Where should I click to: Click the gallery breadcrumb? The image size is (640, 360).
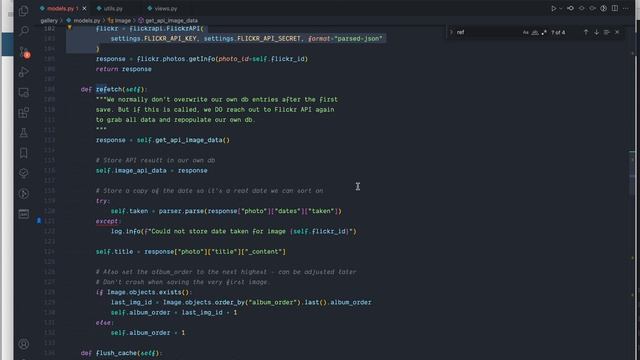coord(49,20)
